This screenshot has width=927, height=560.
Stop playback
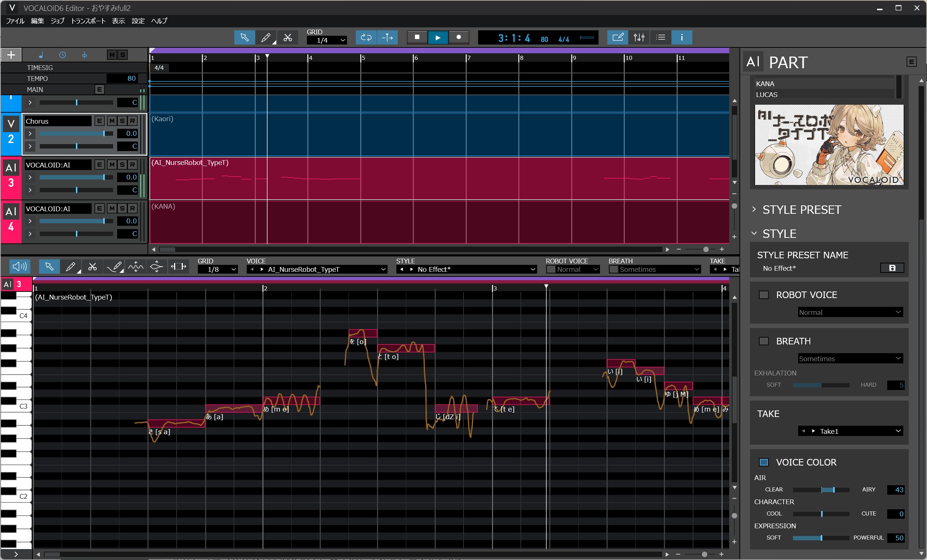[x=417, y=37]
